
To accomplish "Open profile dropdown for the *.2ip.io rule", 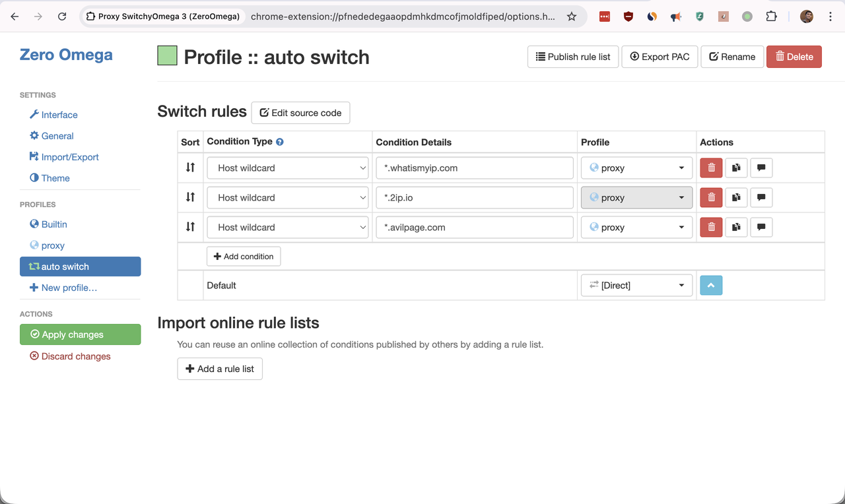I will (636, 198).
